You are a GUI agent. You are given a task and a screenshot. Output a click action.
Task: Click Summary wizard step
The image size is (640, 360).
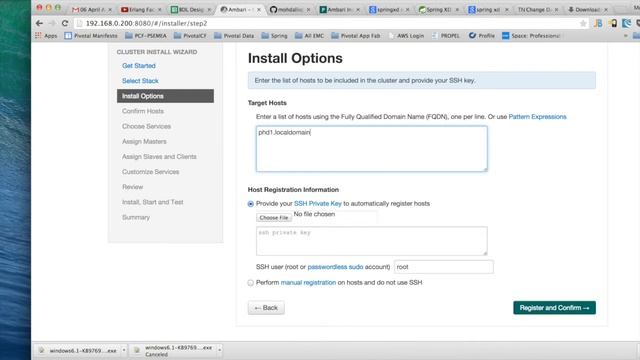(136, 217)
